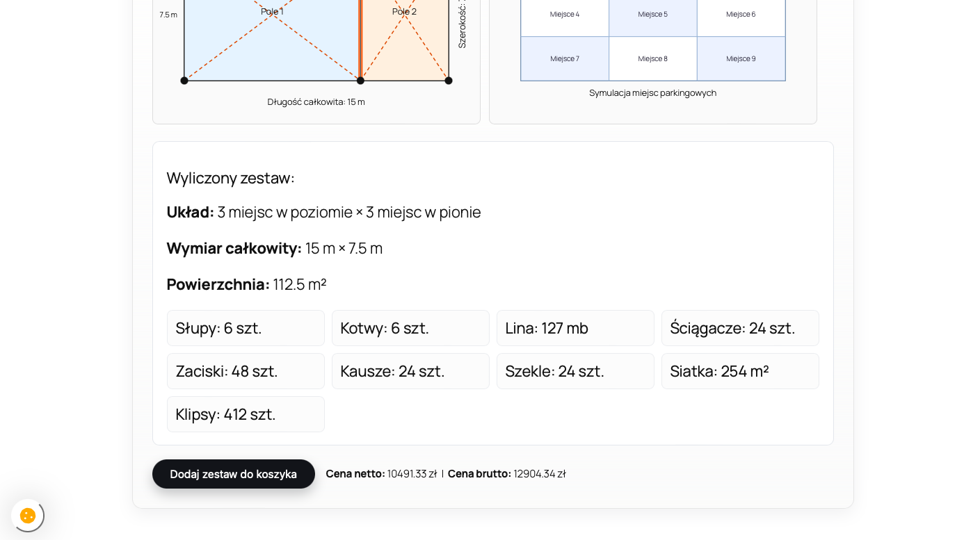Click the Dodaj zestaw do koszyka button

click(234, 474)
